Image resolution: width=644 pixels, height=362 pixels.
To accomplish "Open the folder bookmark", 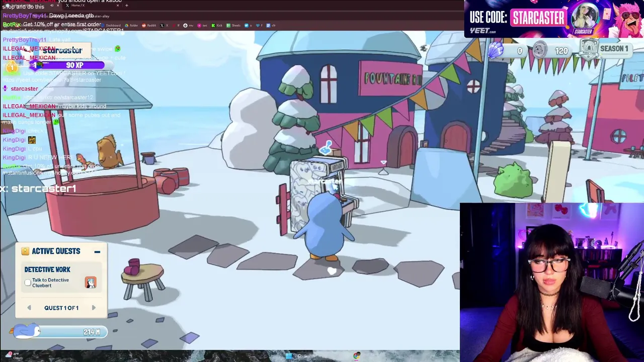I will pos(132,25).
